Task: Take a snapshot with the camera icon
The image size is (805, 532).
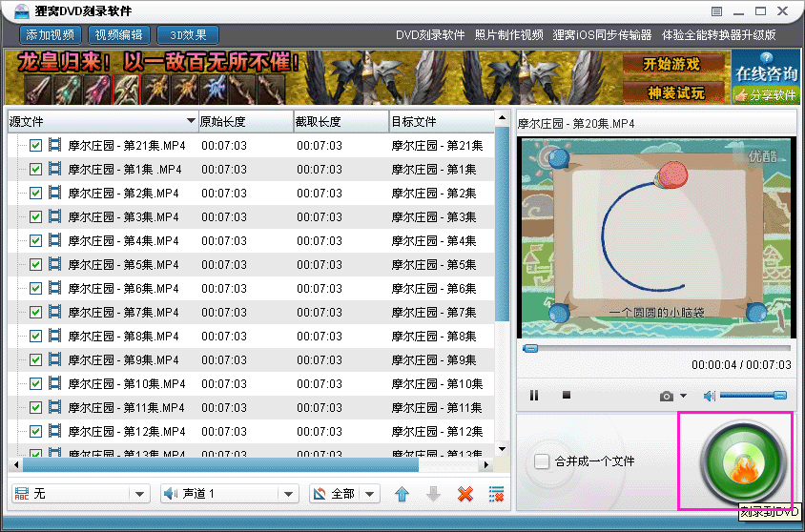Action: click(667, 396)
